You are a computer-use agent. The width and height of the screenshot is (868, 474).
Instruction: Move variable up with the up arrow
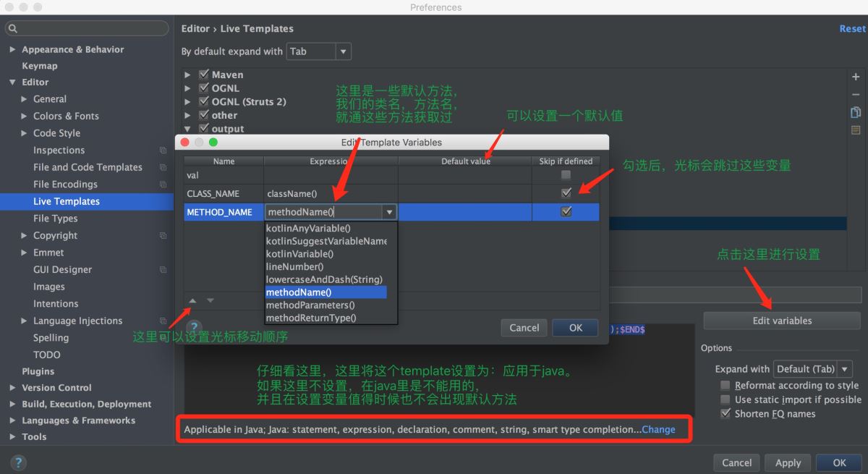pos(192,300)
